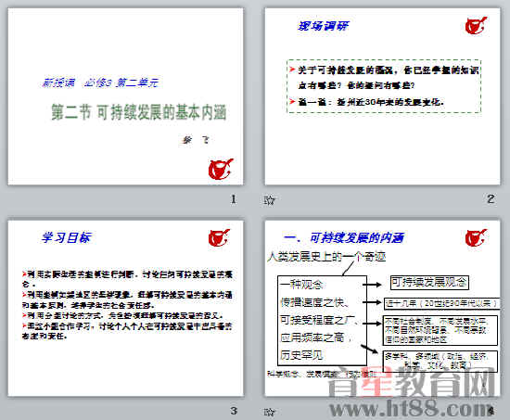This screenshot has height=420, width=510.
Task: Click the www.ht88.com watermark link
Action: (411, 408)
